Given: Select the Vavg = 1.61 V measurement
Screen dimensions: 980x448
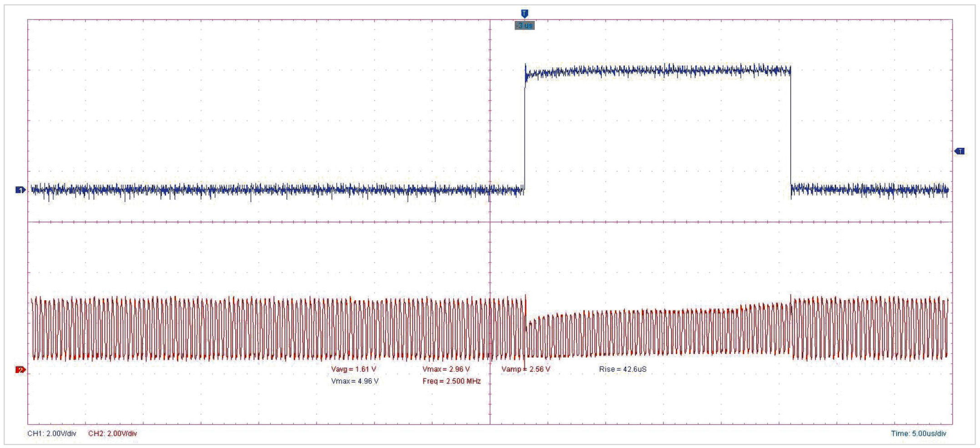Looking at the screenshot, I should click(x=353, y=369).
